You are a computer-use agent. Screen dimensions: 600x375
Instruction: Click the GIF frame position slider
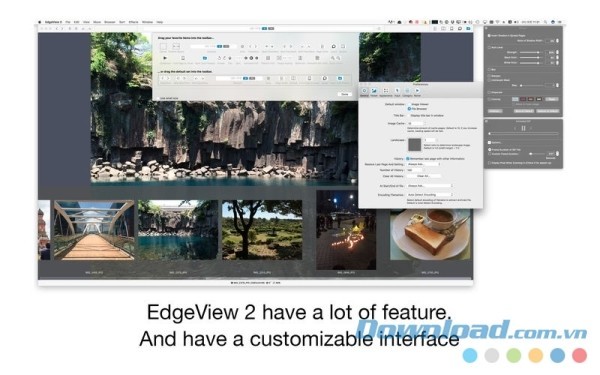pyautogui.click(x=523, y=134)
